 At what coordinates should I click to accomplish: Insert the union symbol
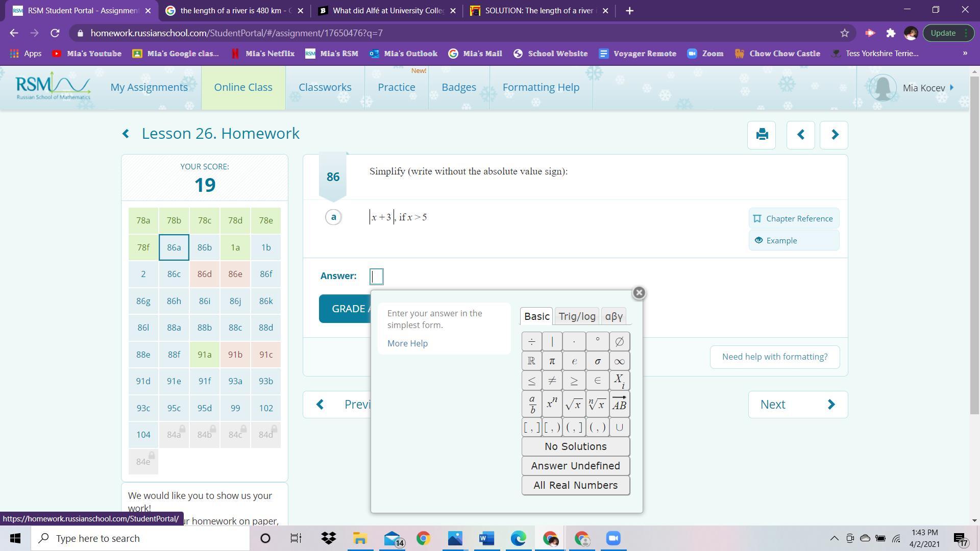[x=619, y=428]
